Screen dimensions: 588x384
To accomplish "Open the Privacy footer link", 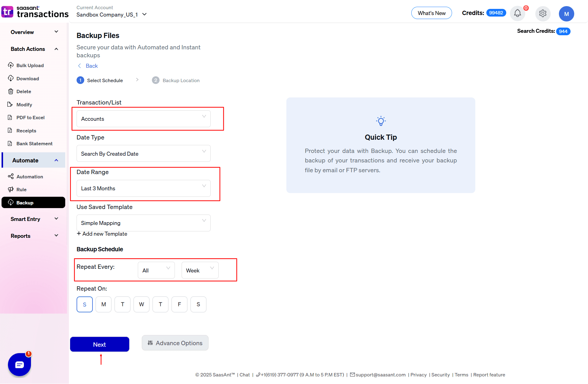I will pyautogui.click(x=418, y=374).
